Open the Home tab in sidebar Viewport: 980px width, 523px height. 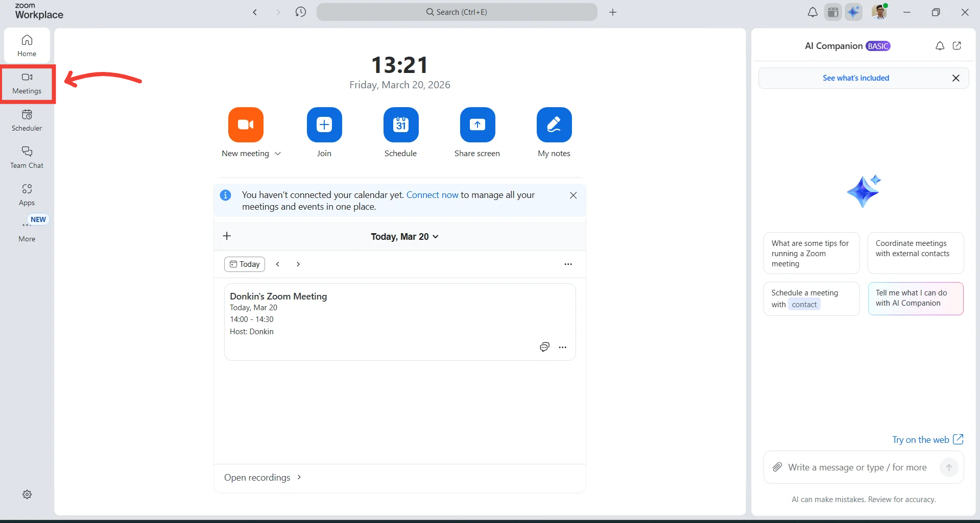tap(27, 45)
